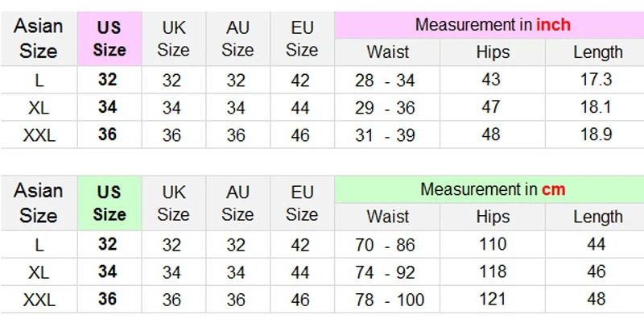Click the Hips column header in cm table
The image size is (644, 323).
click(x=493, y=217)
